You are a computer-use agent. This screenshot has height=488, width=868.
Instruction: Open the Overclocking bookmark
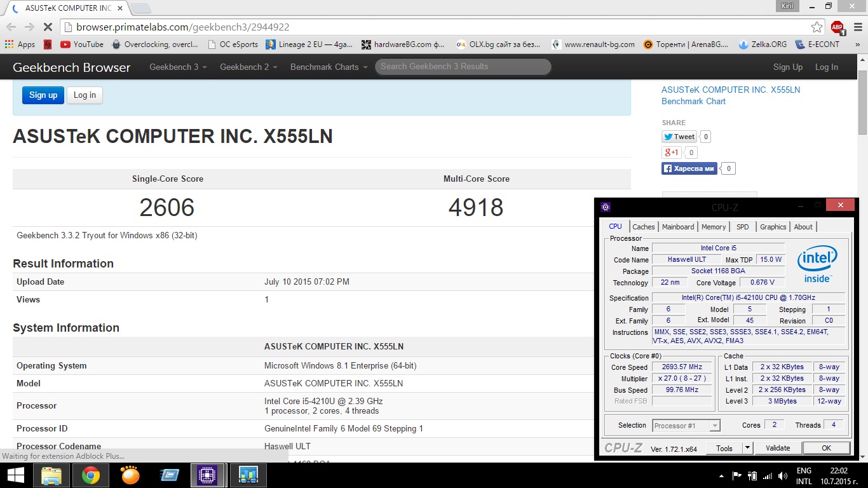click(155, 44)
